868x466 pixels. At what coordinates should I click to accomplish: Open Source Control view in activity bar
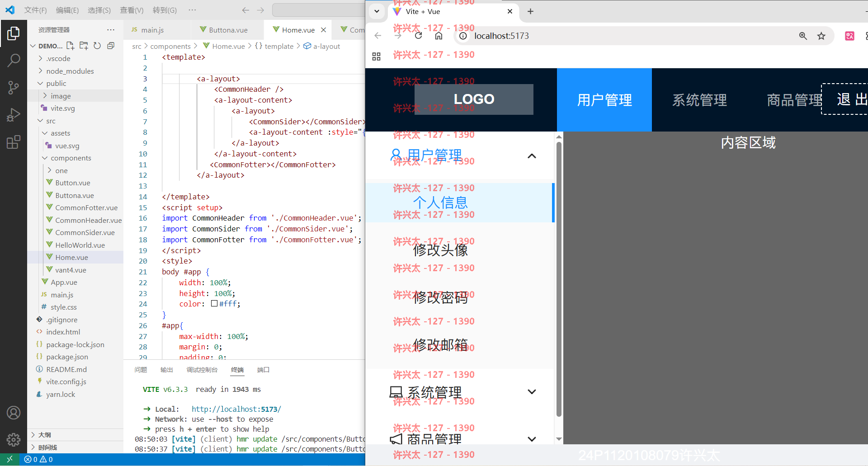pos(14,88)
